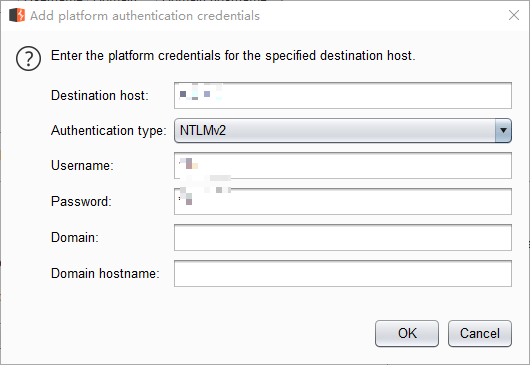Focus the Username text field
Image resolution: width=530 pixels, height=365 pixels.
[x=343, y=165]
